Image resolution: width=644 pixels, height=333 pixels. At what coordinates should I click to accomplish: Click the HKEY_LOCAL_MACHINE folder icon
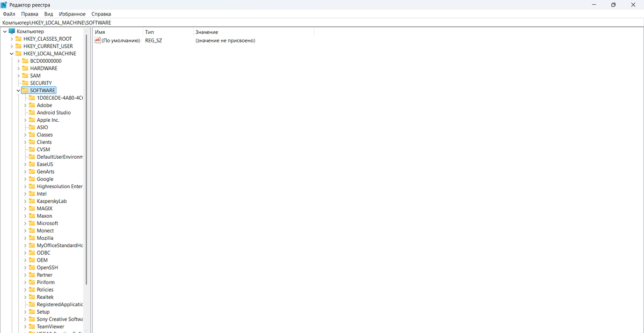click(x=18, y=54)
